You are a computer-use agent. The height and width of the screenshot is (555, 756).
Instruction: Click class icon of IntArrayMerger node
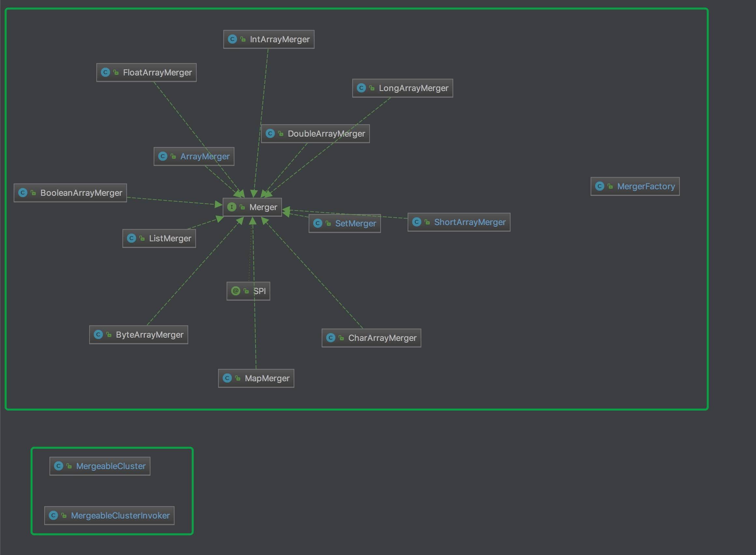click(x=232, y=39)
